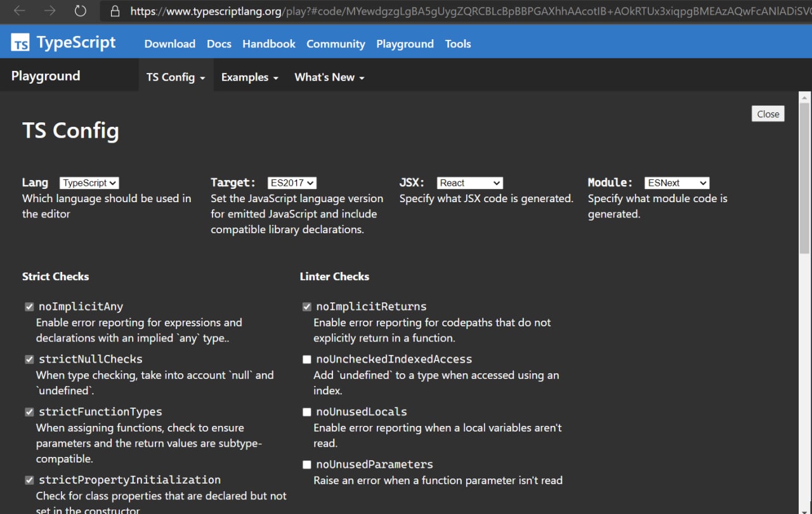Click the vertical page scrollbar thumb

804,177
